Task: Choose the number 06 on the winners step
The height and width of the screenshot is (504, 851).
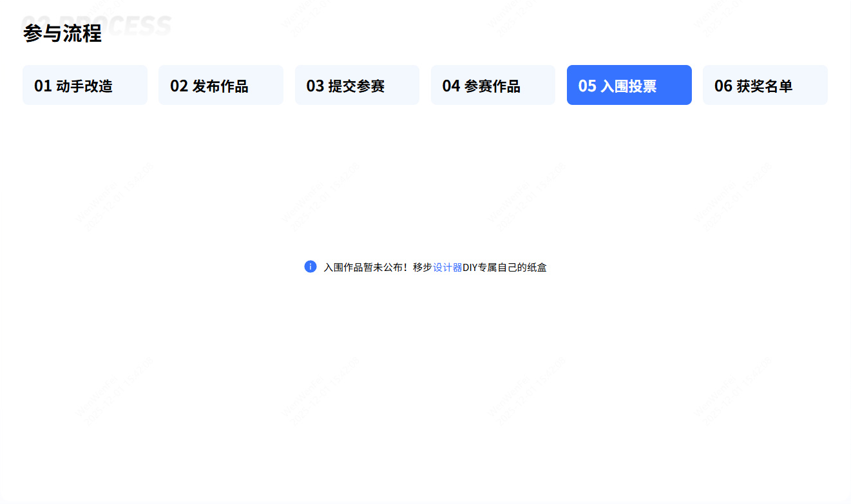Action: pos(723,86)
